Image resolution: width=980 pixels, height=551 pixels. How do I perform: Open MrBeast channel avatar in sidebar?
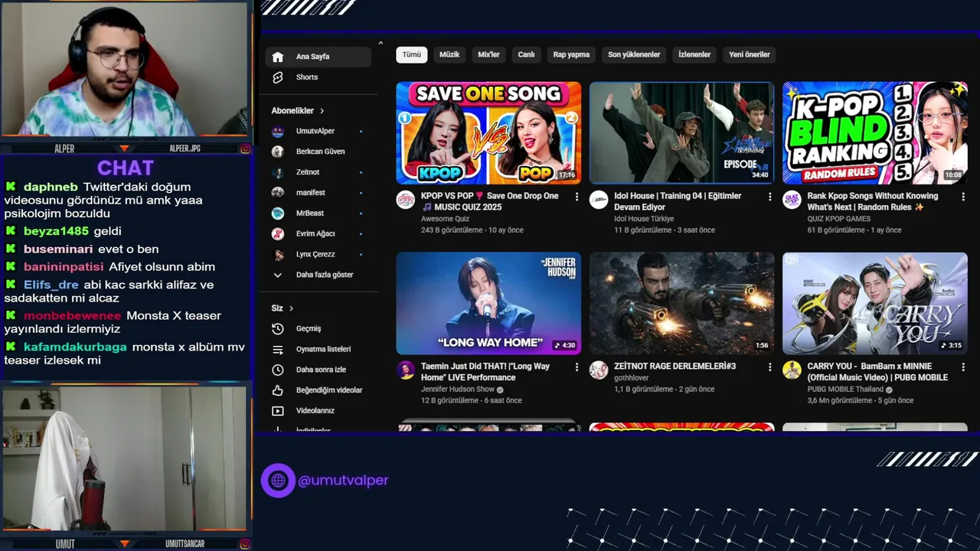pos(278,213)
